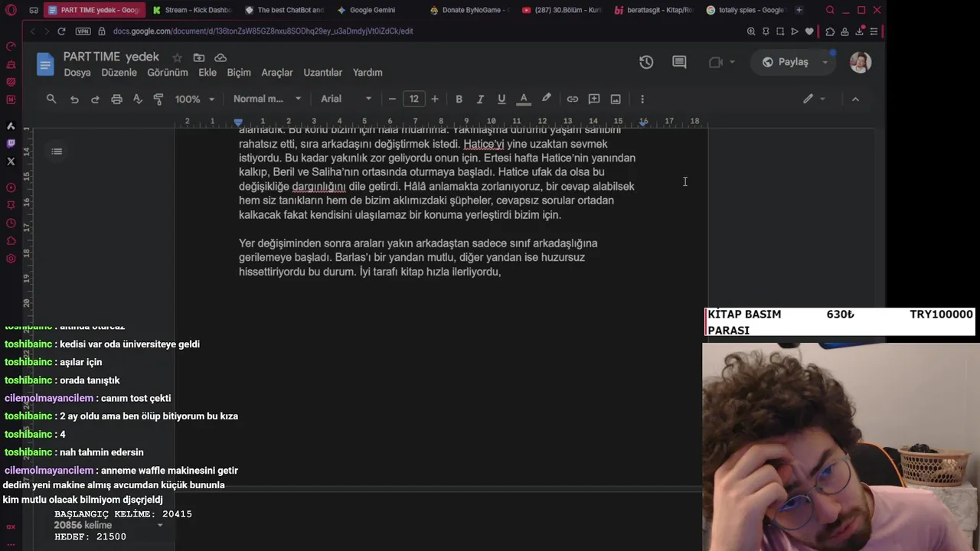Open the Görünüm menu
980x551 pixels.
tap(168, 73)
